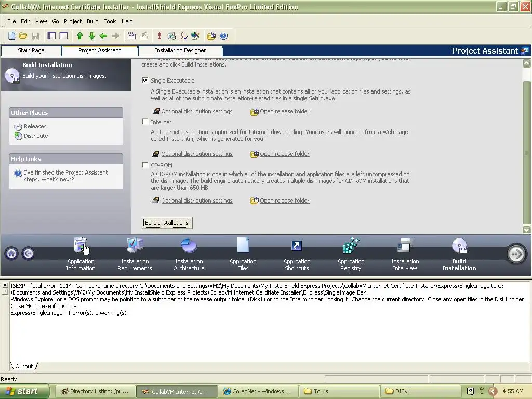Viewport: 532px width, 399px height.
Task: Uncheck the Single Executable checkbox
Action: point(145,80)
